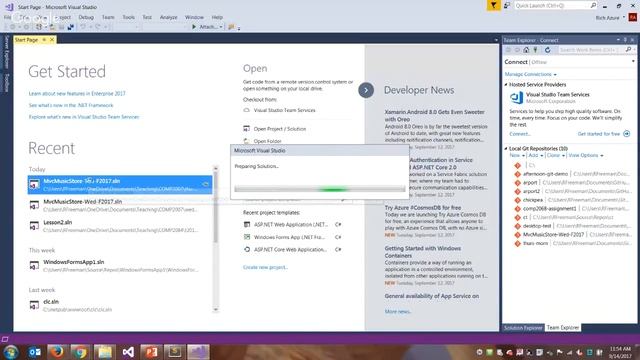
Task: Open the Server Explorer side tab
Action: (7, 52)
